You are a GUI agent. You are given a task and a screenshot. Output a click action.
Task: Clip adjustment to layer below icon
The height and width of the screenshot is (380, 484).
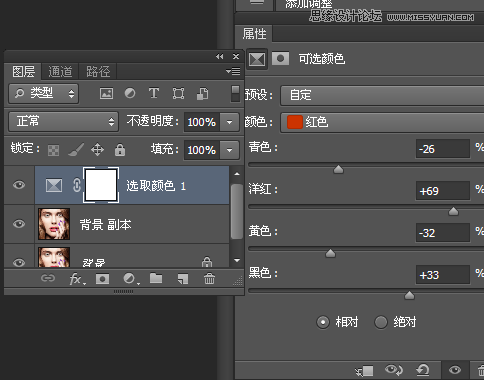[365, 370]
